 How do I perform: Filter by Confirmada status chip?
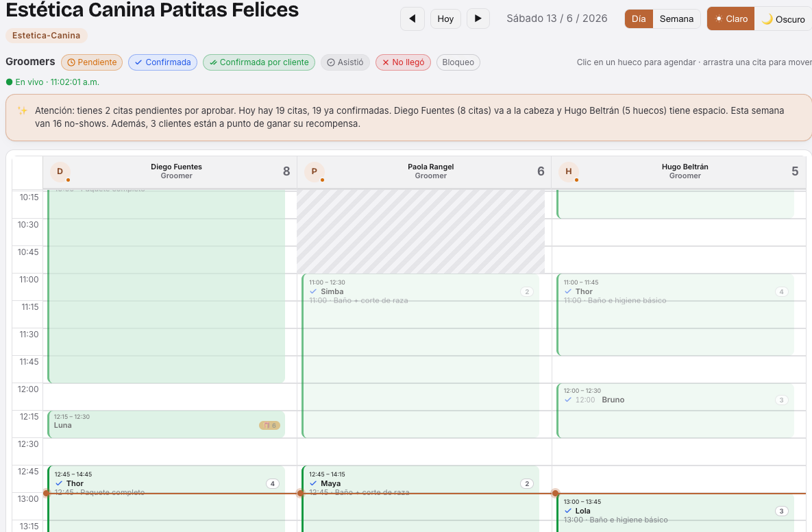coord(162,62)
